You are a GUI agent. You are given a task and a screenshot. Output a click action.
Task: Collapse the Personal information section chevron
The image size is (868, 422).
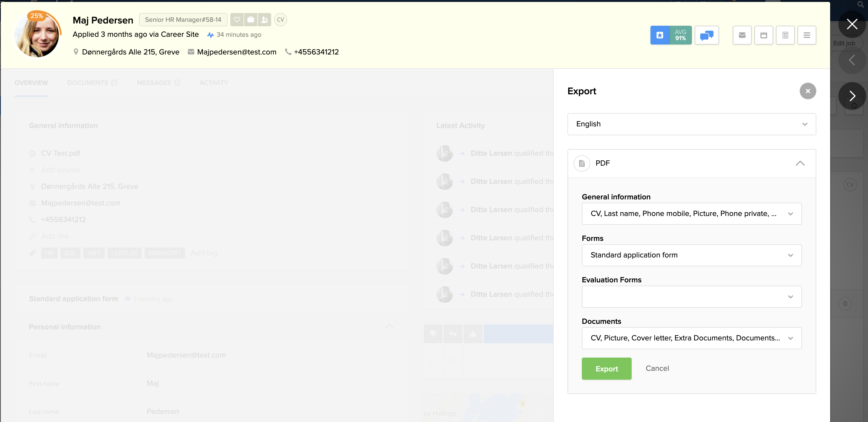[x=389, y=327]
